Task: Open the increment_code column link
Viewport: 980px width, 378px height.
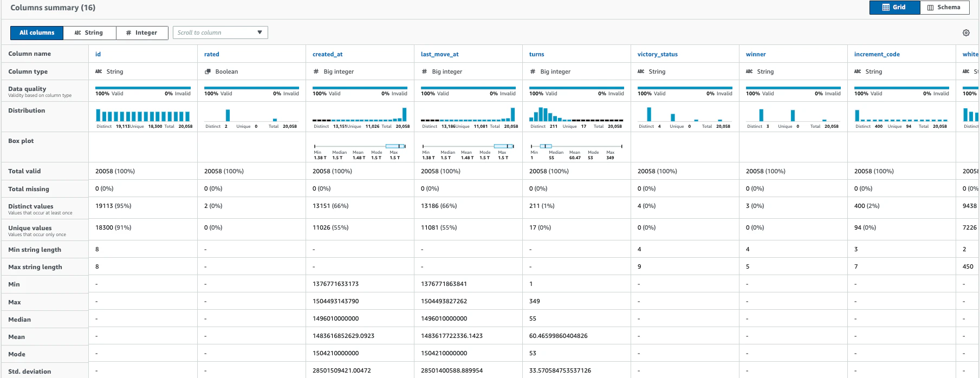Action: [877, 54]
